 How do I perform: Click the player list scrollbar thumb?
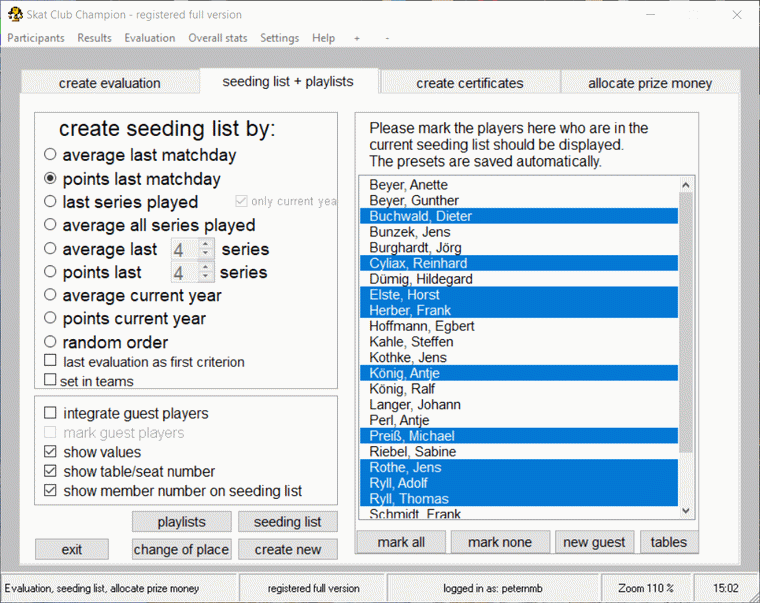pyautogui.click(x=686, y=322)
